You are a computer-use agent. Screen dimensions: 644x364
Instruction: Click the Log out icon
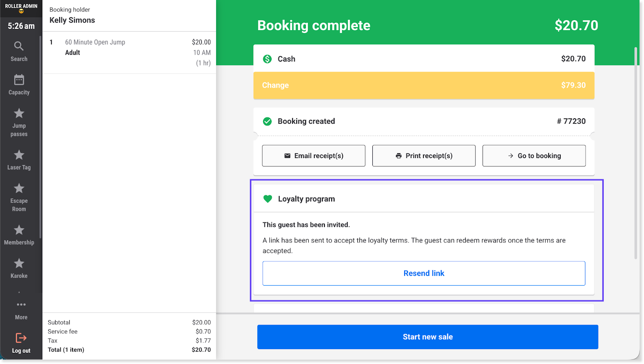pos(21,338)
